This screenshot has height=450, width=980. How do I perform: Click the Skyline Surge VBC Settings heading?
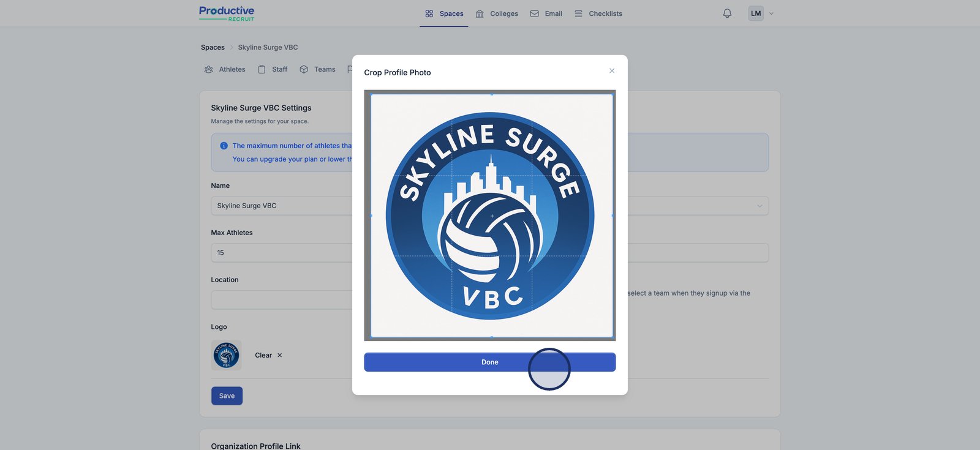(261, 108)
